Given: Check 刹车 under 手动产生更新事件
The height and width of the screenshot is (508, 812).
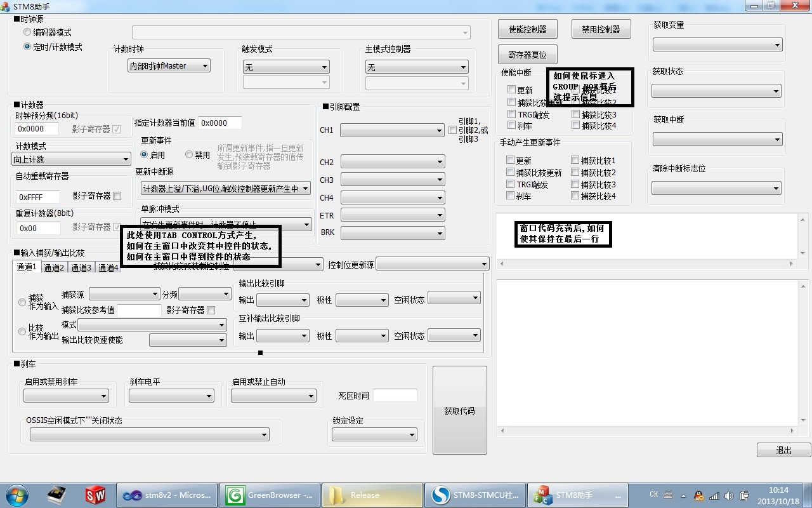Looking at the screenshot, I should pyautogui.click(x=511, y=196).
